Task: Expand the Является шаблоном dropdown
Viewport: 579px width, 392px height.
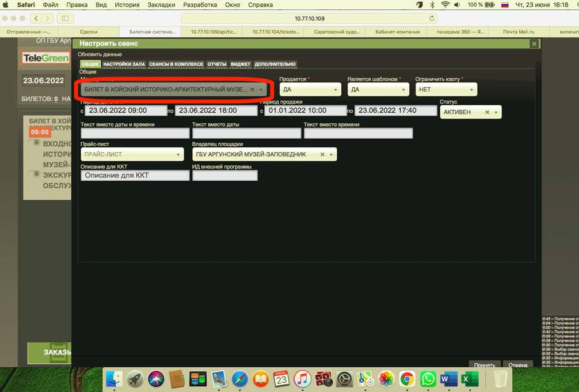Action: coord(378,90)
